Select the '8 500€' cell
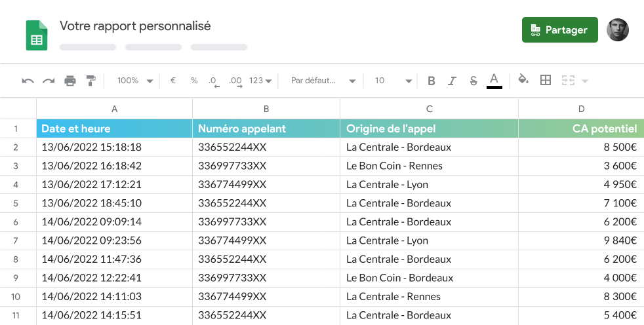 (581, 147)
